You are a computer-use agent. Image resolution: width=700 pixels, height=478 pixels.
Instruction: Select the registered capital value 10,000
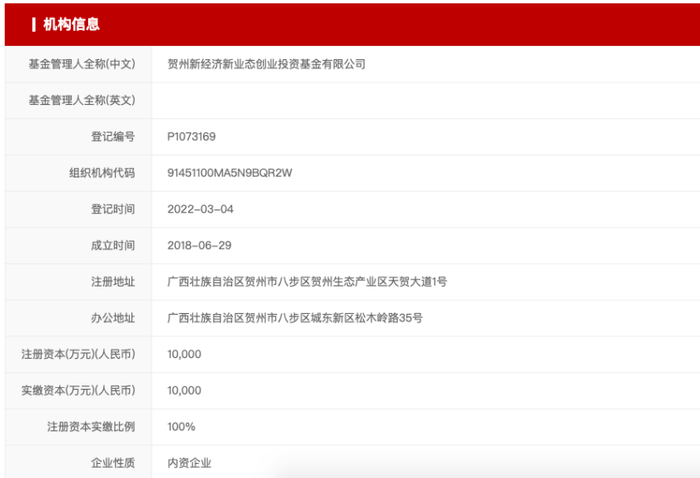pos(184,354)
